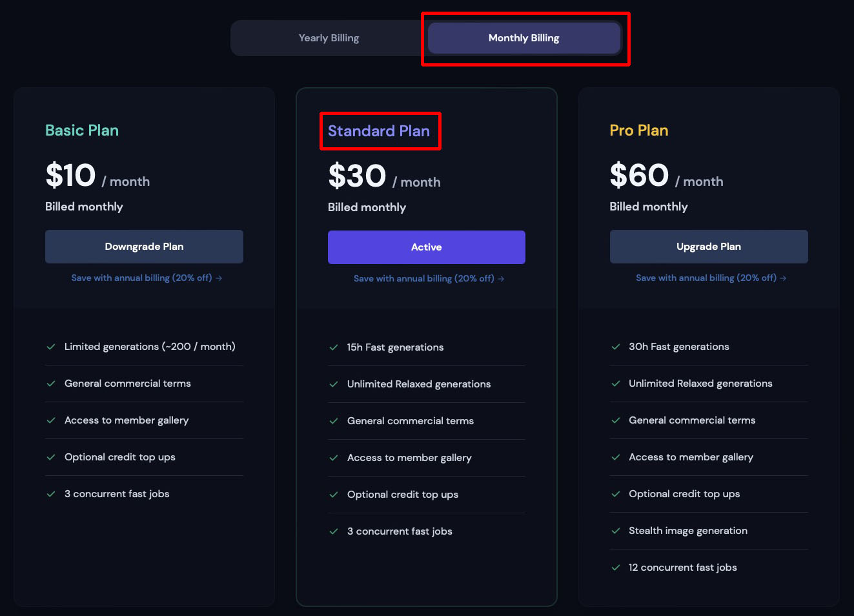Click checkmark beside Access to member gallery on Standard Plan
Image resolution: width=854 pixels, height=616 pixels.
tap(334, 457)
